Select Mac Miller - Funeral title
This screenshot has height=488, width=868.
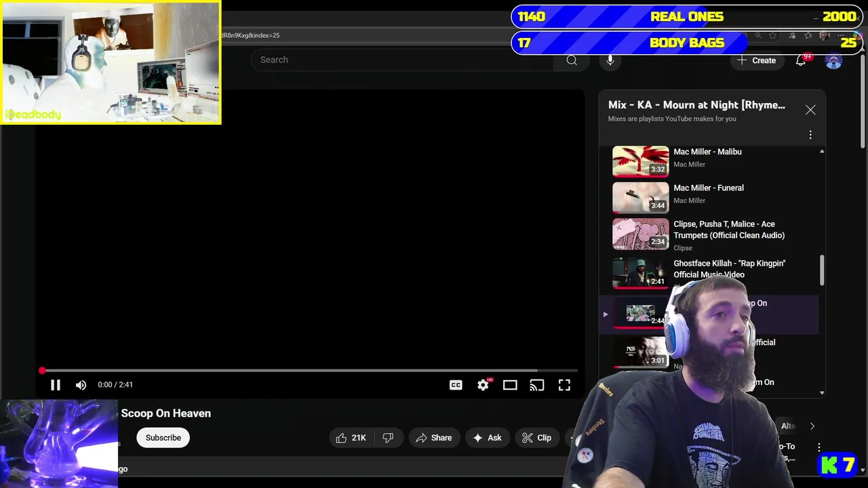coord(709,188)
